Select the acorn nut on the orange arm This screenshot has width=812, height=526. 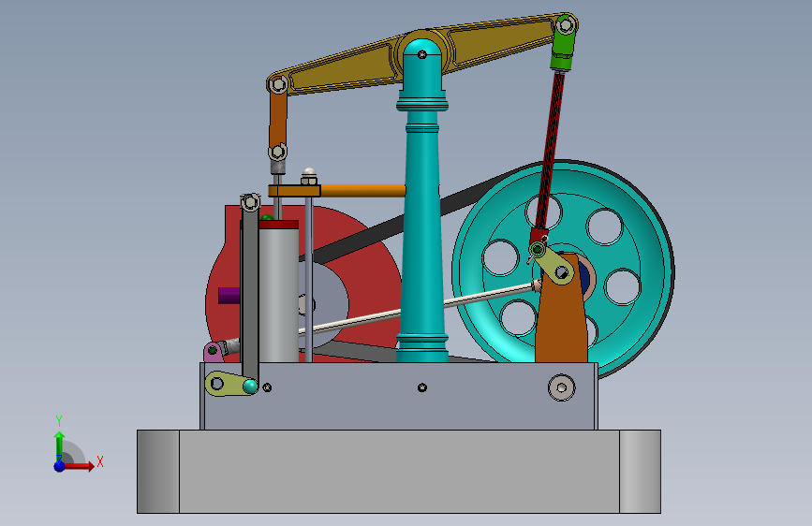coord(309,177)
